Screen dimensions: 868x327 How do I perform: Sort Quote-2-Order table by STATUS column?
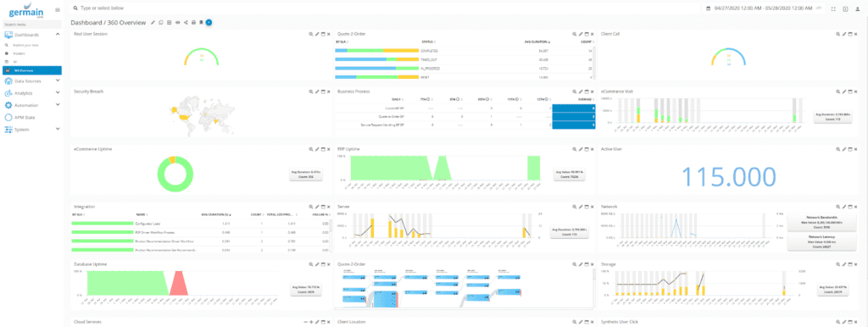[428, 42]
